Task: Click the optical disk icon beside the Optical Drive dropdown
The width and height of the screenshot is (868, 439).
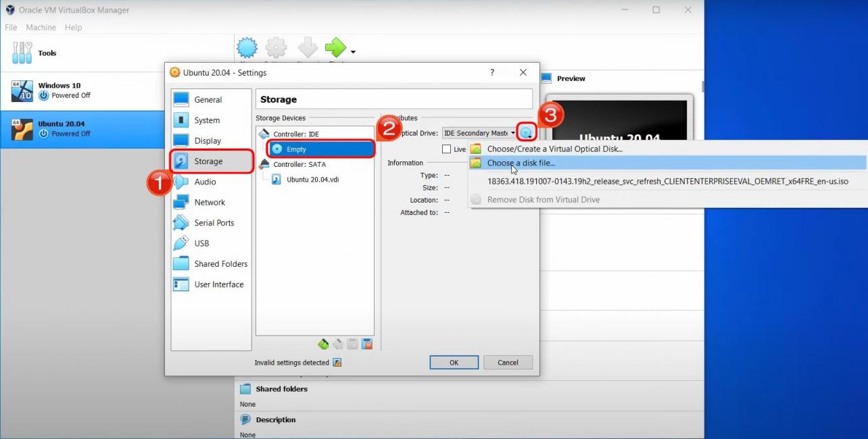Action: [x=526, y=132]
